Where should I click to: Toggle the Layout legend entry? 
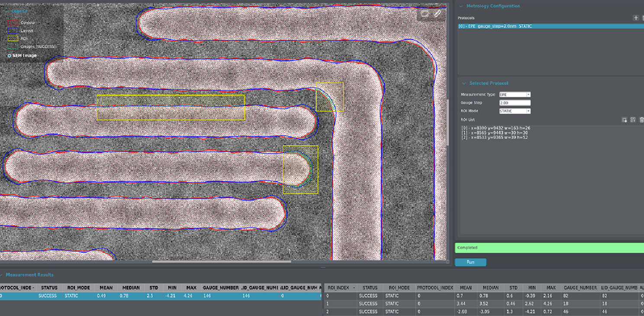pos(13,31)
